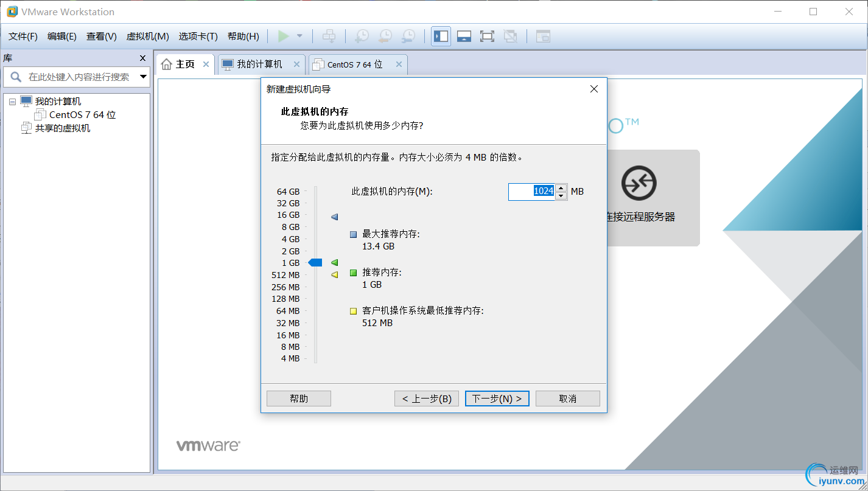Open the 编辑(E) menu
The width and height of the screenshot is (868, 491).
click(62, 37)
